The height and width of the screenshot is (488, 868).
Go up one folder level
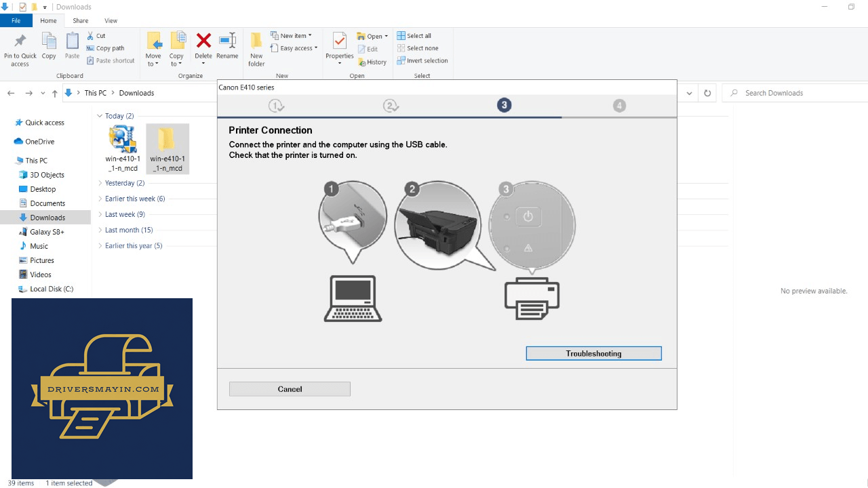point(55,93)
